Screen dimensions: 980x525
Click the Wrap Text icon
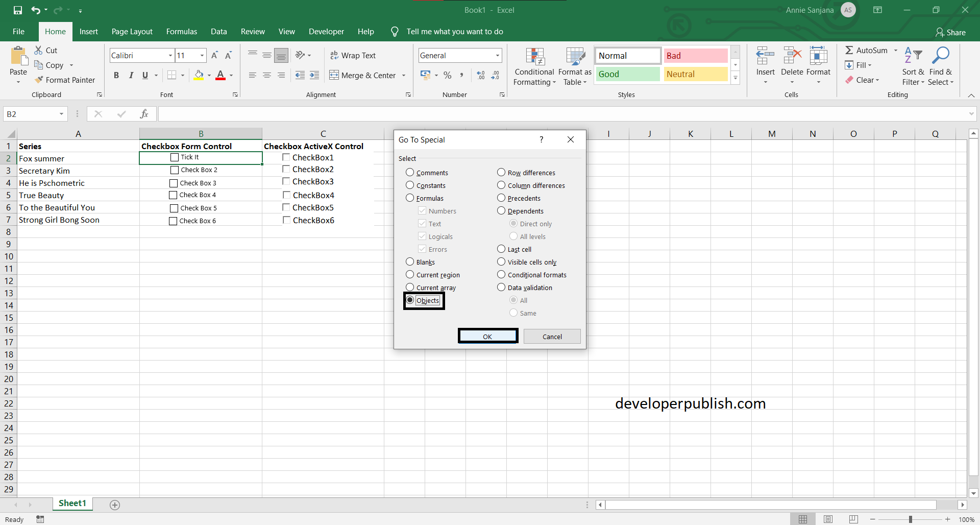click(334, 55)
